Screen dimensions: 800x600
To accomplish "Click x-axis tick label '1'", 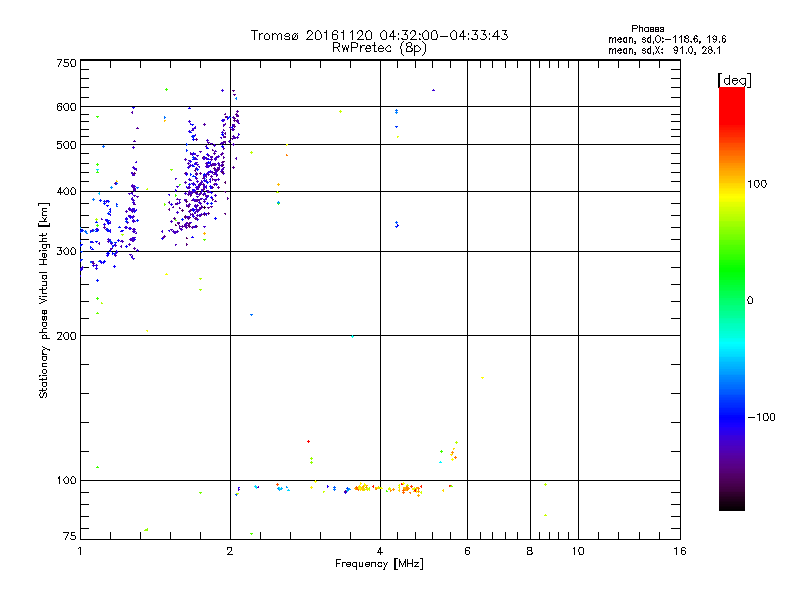I will pos(80,551).
